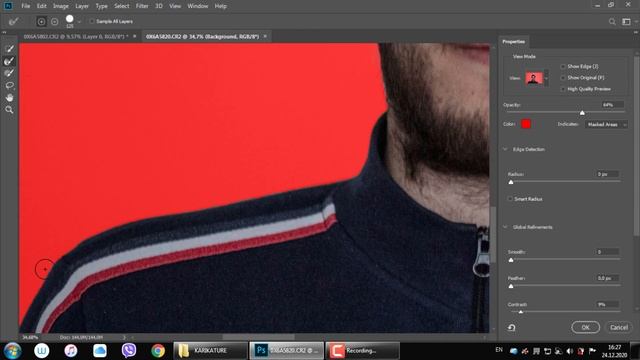Toggle High Quality Preview checkbox

(x=563, y=89)
